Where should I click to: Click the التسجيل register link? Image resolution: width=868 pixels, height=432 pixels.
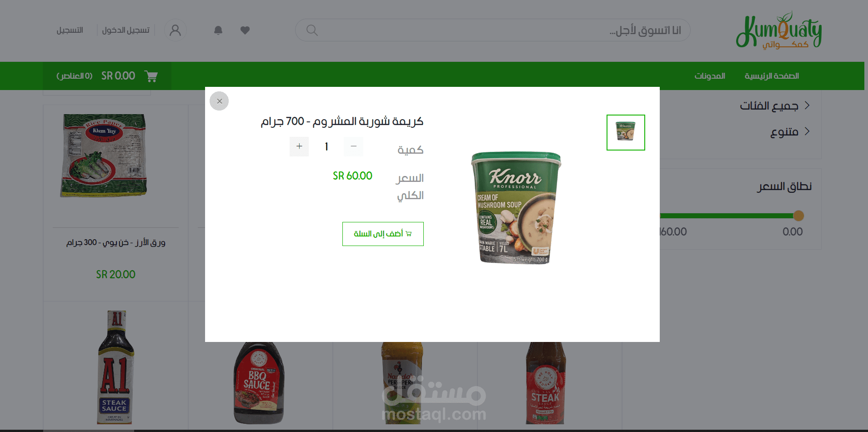pyautogui.click(x=70, y=30)
